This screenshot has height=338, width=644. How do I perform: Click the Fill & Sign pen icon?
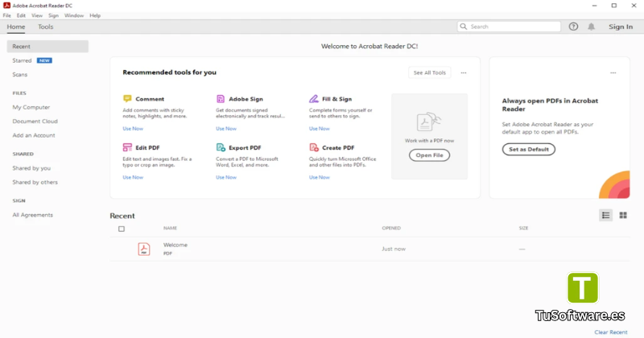pos(314,98)
